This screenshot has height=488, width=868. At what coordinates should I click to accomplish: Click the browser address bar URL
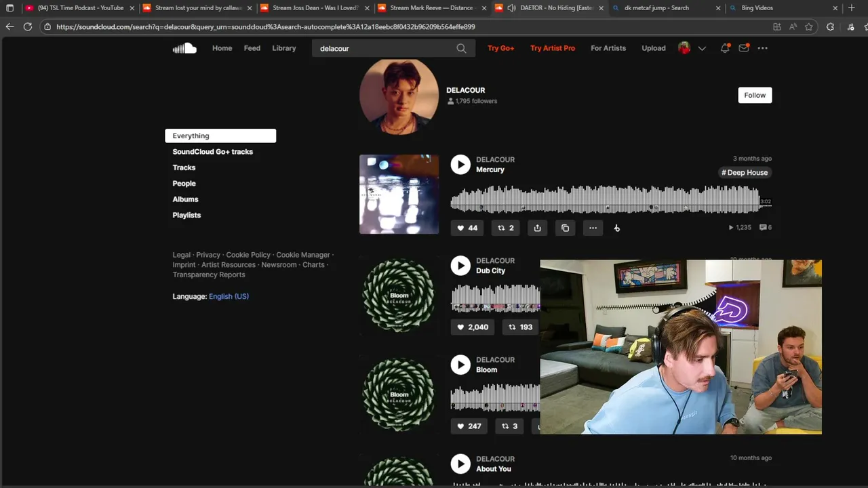tap(265, 26)
